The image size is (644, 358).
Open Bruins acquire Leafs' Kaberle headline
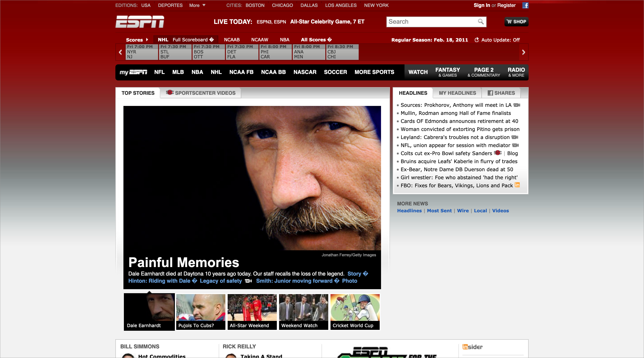459,161
